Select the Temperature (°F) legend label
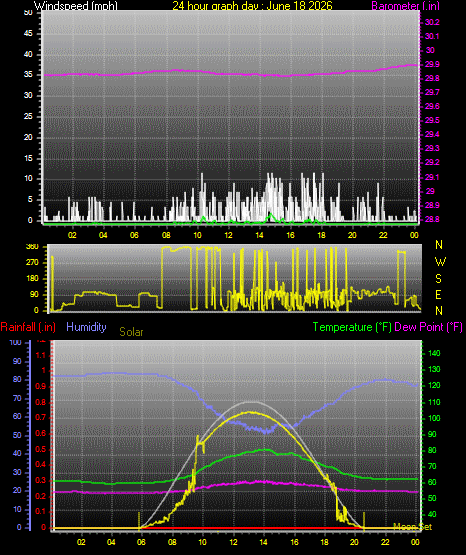The image size is (466, 555). (352, 327)
